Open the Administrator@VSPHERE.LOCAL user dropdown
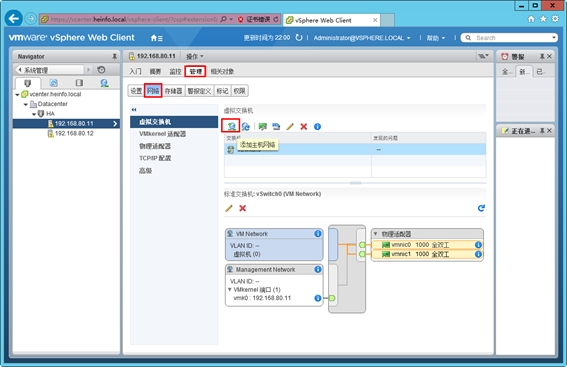 pyautogui.click(x=362, y=38)
